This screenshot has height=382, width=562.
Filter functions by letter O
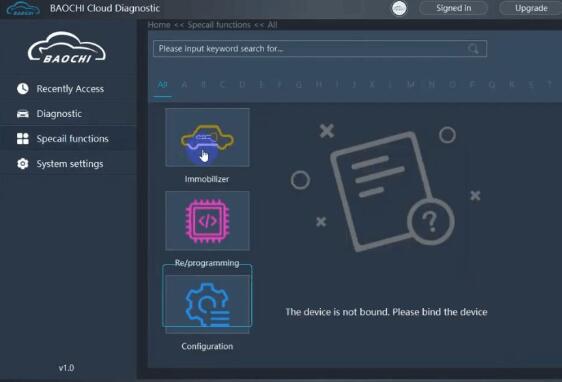tap(452, 85)
